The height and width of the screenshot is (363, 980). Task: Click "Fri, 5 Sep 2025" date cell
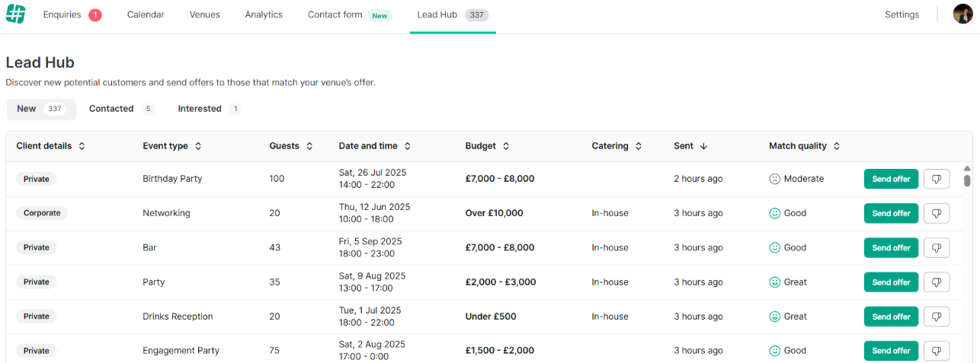coord(370,241)
